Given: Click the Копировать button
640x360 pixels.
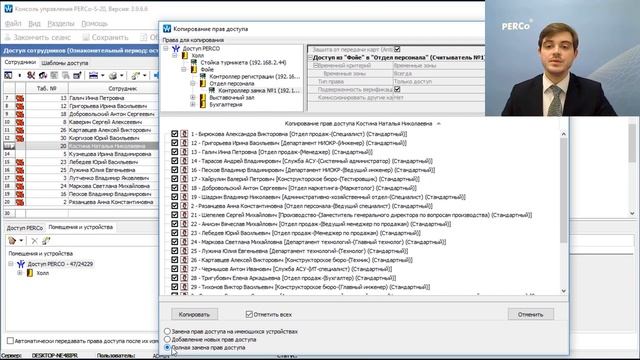Looking at the screenshot, I should (x=194, y=314).
